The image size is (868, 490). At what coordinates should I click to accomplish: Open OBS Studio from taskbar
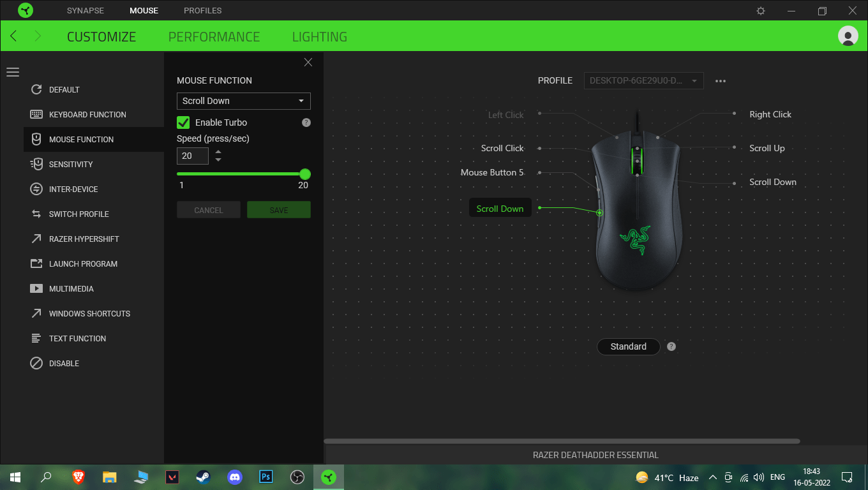(297, 477)
